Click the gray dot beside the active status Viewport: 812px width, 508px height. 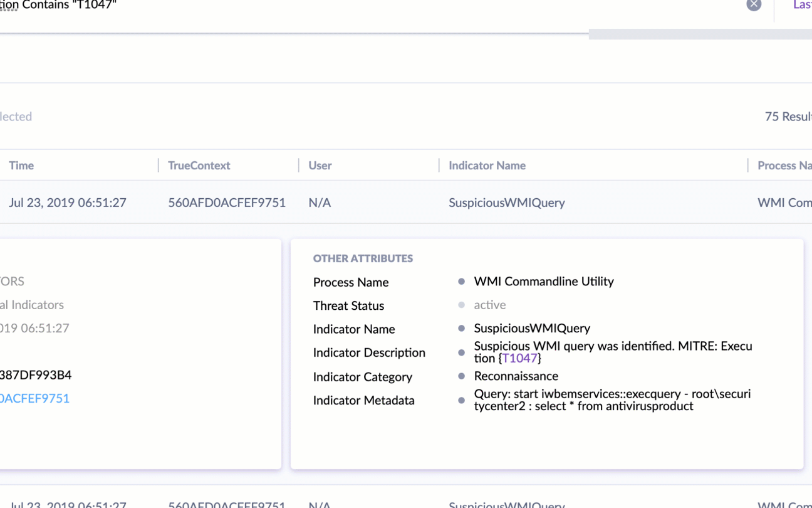click(462, 305)
